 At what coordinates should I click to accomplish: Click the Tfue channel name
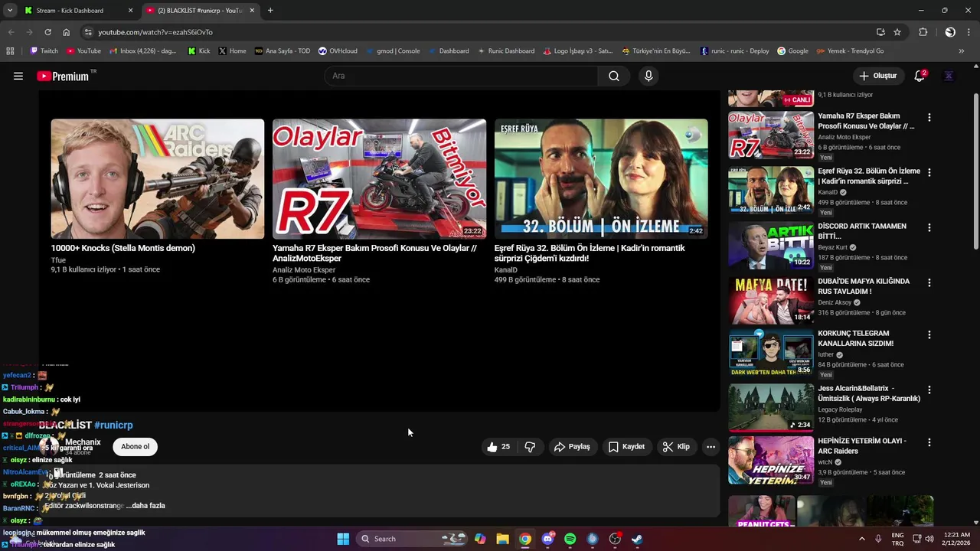pos(58,260)
